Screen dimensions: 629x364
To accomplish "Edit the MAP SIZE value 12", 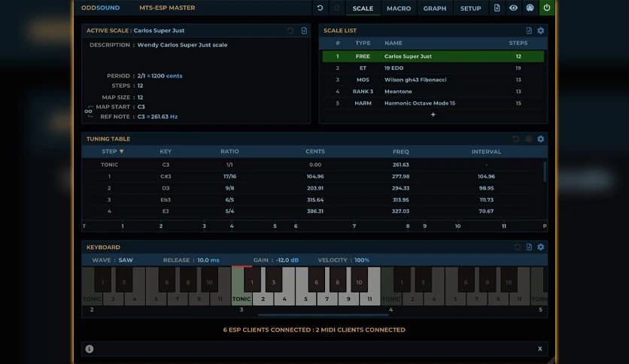I will tap(140, 98).
